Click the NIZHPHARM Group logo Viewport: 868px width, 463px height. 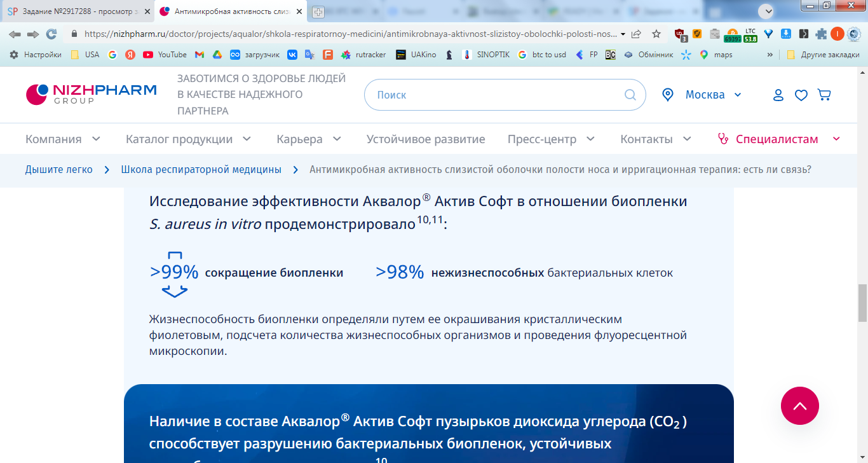click(x=91, y=94)
